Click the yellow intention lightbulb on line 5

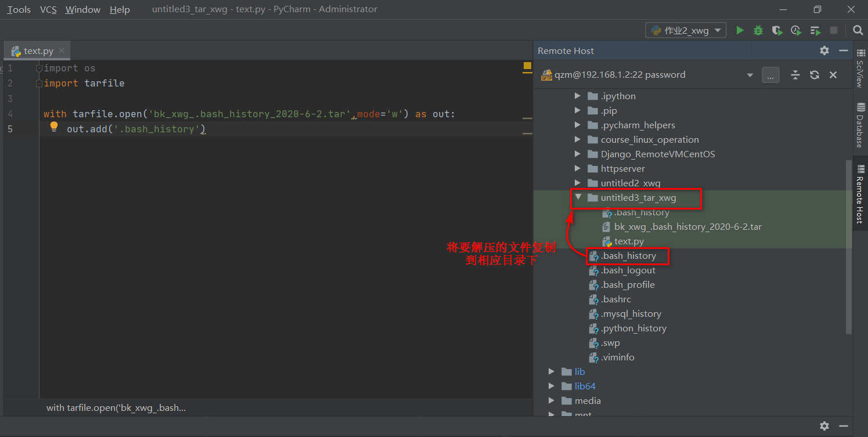[x=54, y=127]
